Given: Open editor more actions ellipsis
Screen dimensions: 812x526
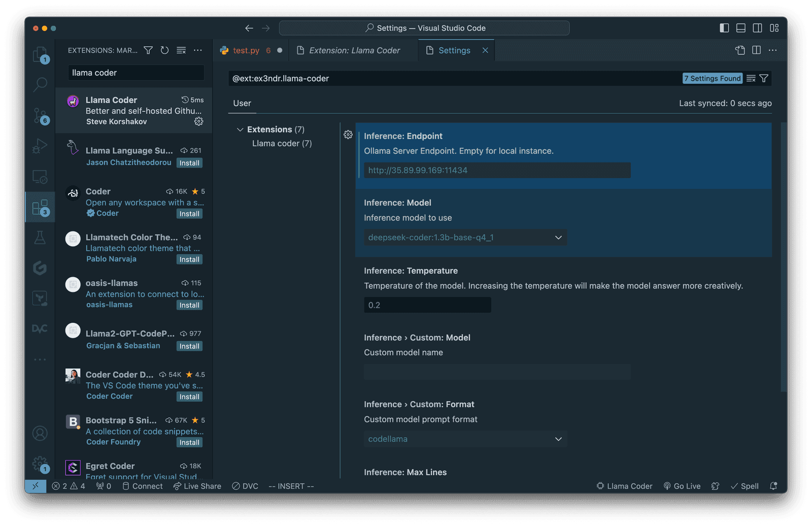Looking at the screenshot, I should [x=773, y=50].
